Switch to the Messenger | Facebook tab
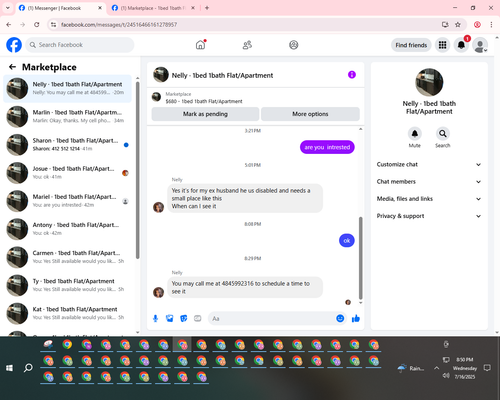Screen dimensions: 500x400 (x=60, y=8)
